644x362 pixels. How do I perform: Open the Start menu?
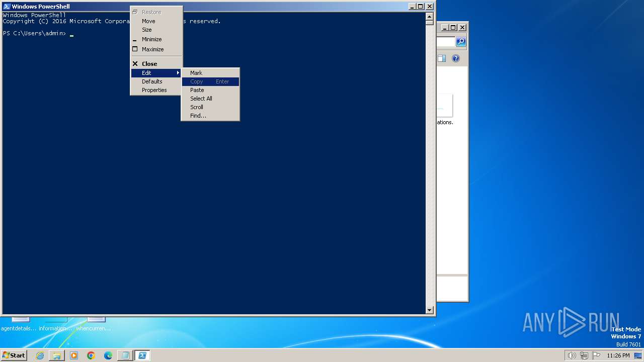pyautogui.click(x=14, y=355)
